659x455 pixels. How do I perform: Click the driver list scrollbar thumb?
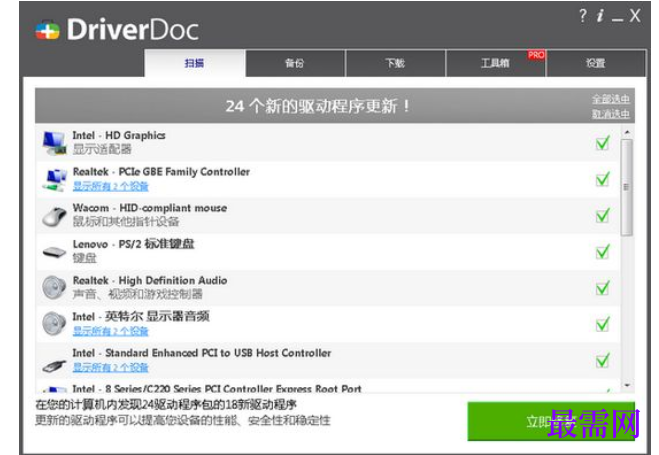tap(627, 187)
